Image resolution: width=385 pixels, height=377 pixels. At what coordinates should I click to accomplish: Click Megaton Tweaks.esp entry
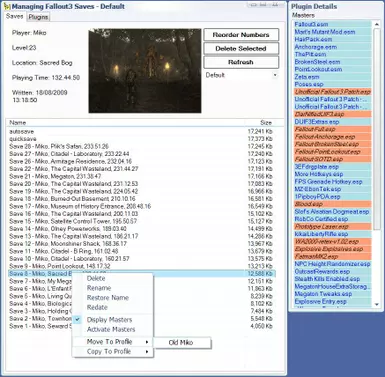tap(332, 294)
